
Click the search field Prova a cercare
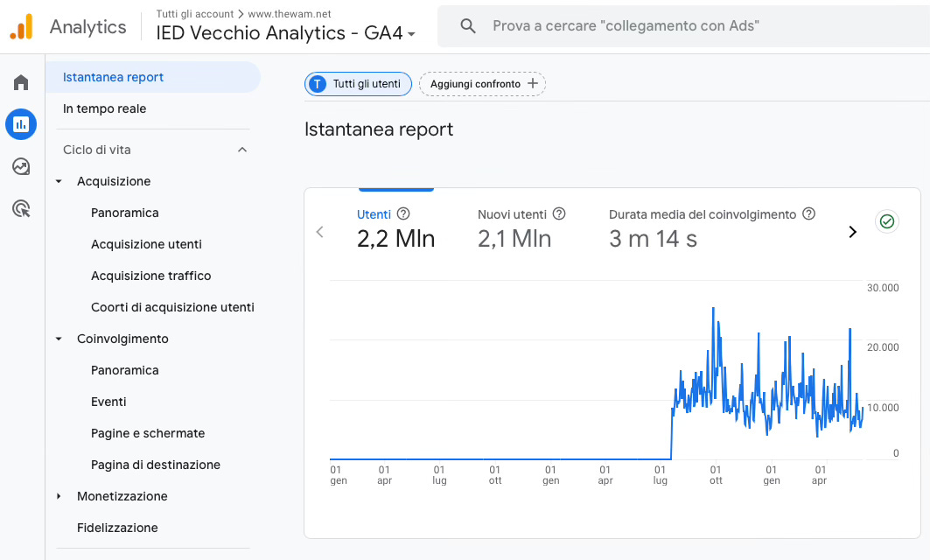[683, 26]
